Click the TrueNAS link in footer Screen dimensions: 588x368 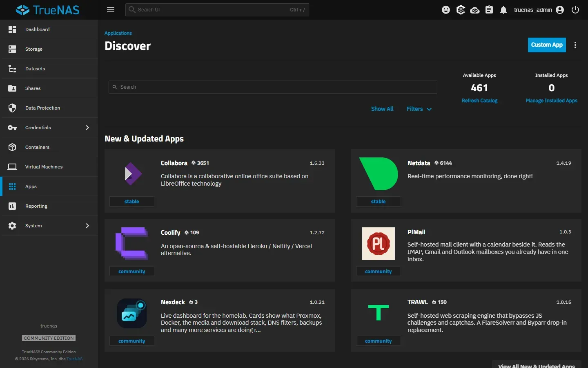pyautogui.click(x=74, y=359)
